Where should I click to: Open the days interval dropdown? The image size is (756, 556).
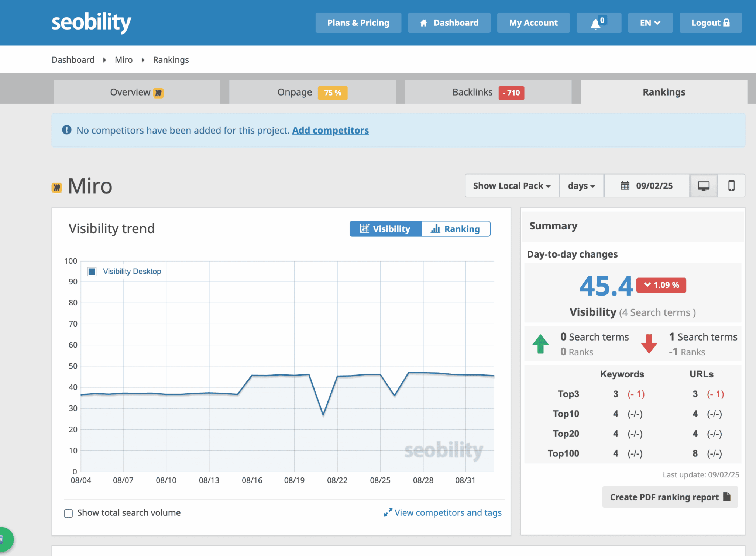(581, 186)
